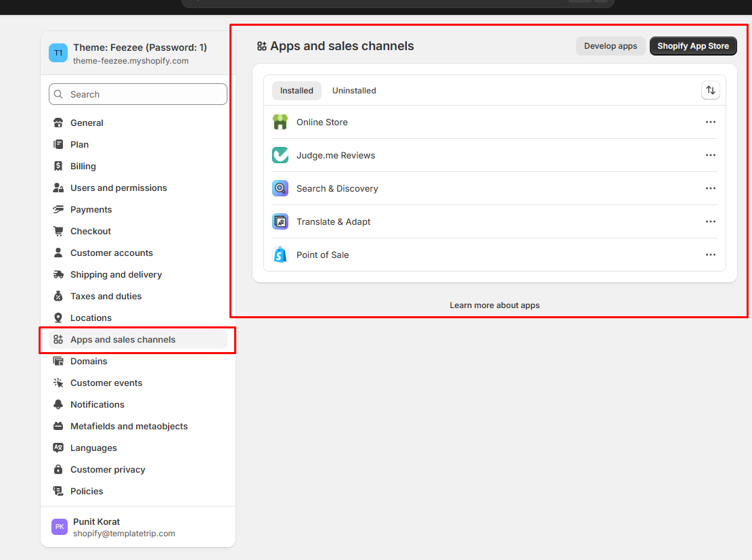Switch to the Uninstalled tab
Image resolution: width=752 pixels, height=560 pixels.
tap(354, 91)
